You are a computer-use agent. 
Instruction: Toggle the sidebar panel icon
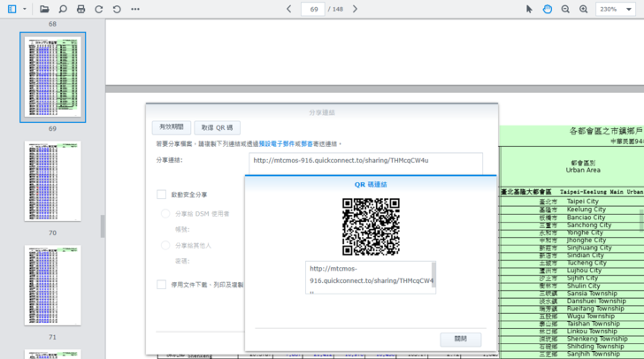(11, 9)
